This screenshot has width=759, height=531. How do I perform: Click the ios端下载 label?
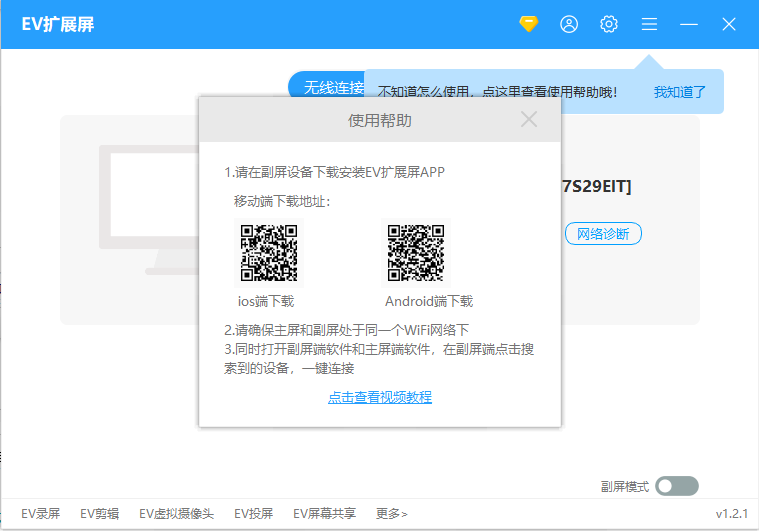click(x=266, y=301)
